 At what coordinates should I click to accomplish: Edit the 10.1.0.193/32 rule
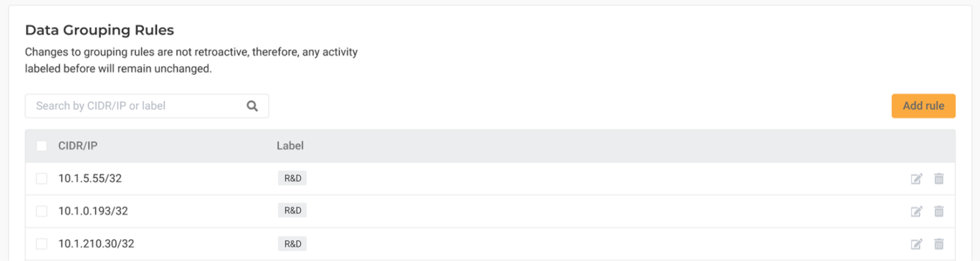pyautogui.click(x=916, y=211)
